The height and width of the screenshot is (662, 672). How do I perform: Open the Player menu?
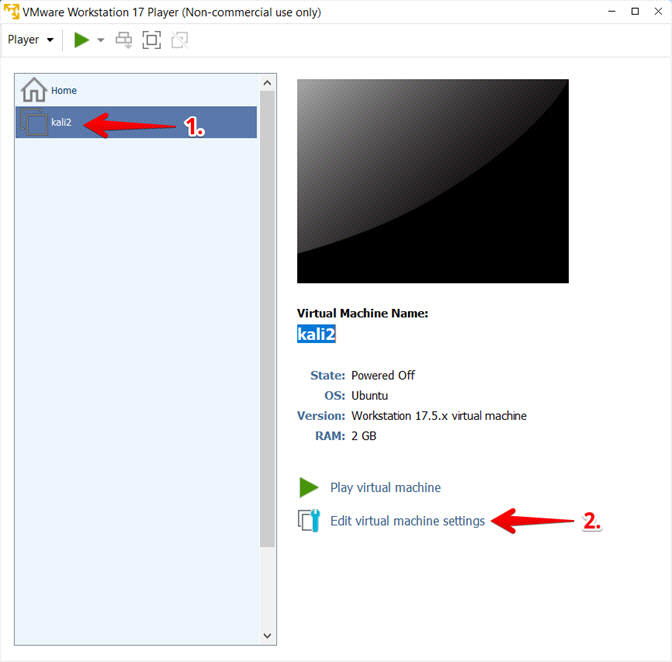click(30, 40)
